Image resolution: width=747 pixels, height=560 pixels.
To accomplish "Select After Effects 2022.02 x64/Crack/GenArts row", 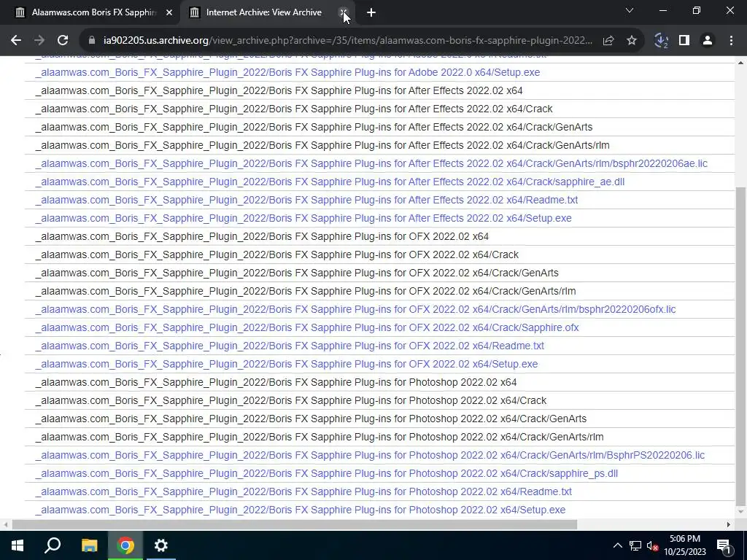I will 379,127.
